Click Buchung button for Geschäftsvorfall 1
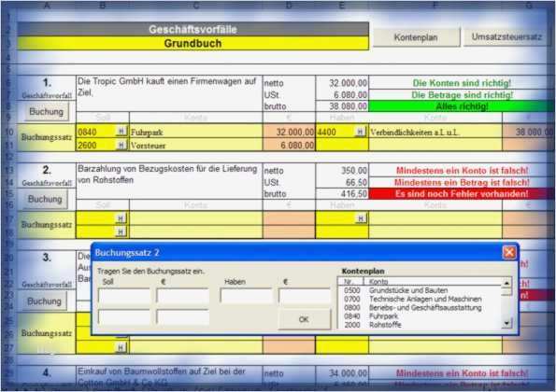The height and width of the screenshot is (392, 556). click(46, 112)
